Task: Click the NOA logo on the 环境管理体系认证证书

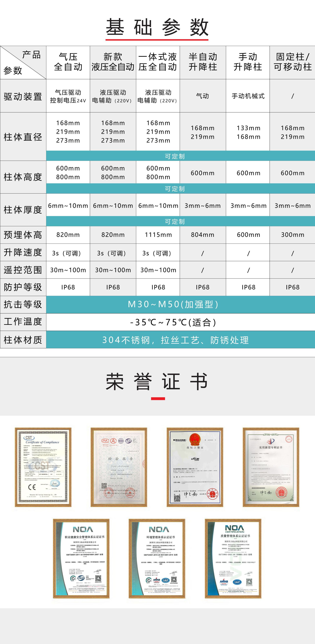Action: click(x=159, y=529)
